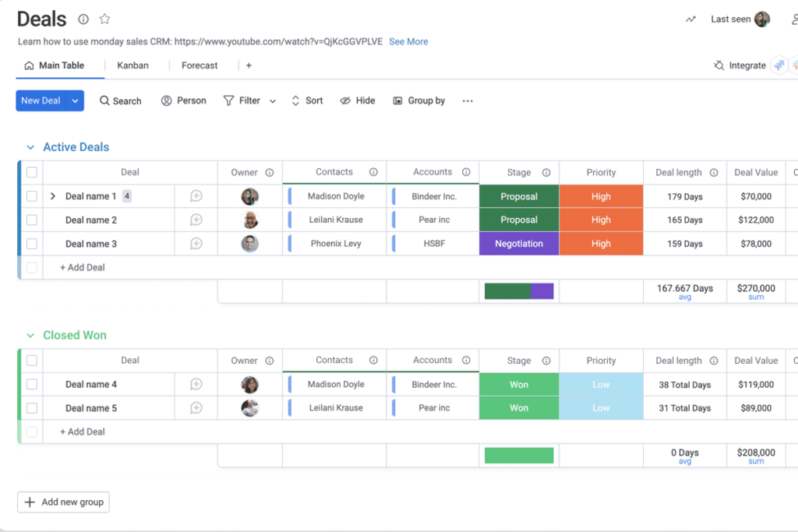Click the Last seen user avatar
Image resolution: width=798 pixels, height=532 pixels.
pyautogui.click(x=762, y=19)
